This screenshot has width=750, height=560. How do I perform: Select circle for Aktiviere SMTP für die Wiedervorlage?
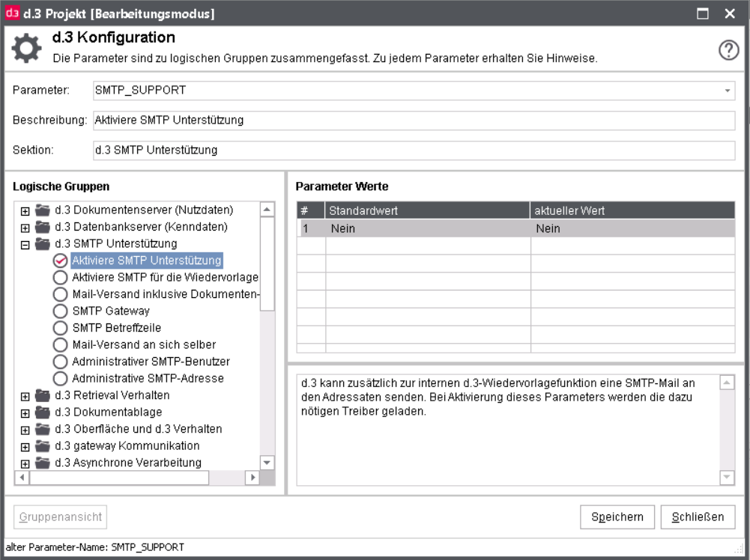[60, 277]
